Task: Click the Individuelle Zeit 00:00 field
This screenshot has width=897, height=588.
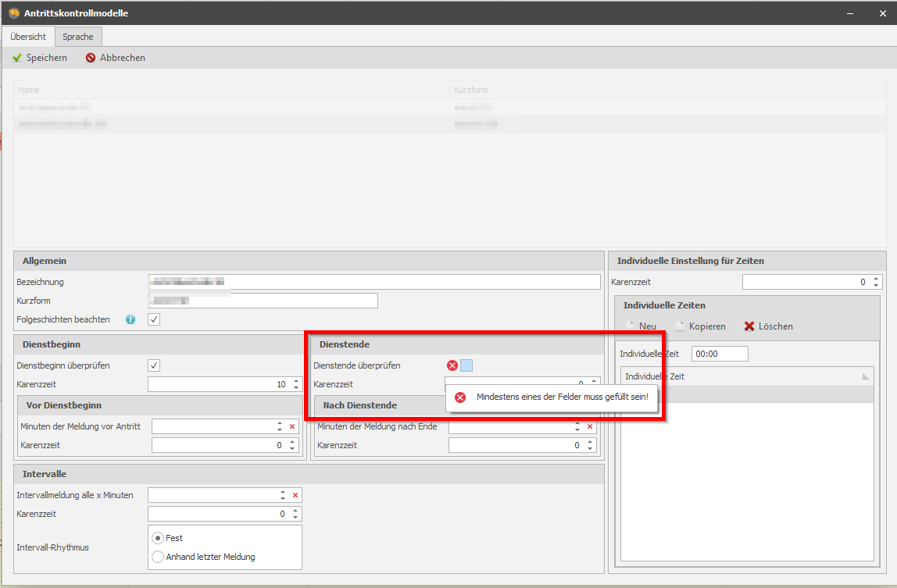Action: 720,354
